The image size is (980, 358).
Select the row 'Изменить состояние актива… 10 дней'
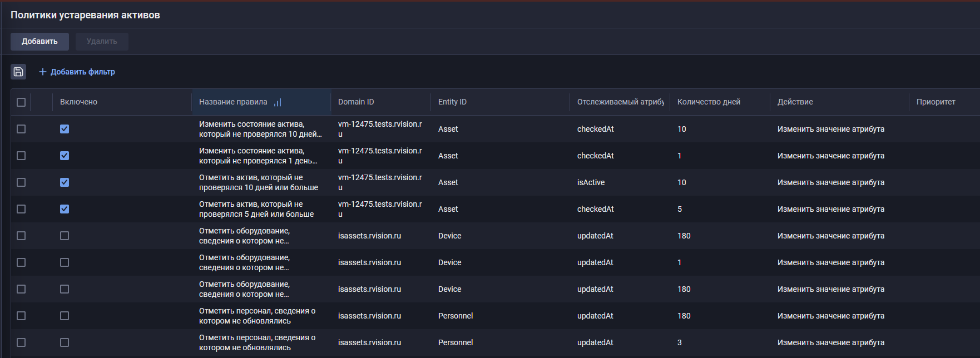21,129
